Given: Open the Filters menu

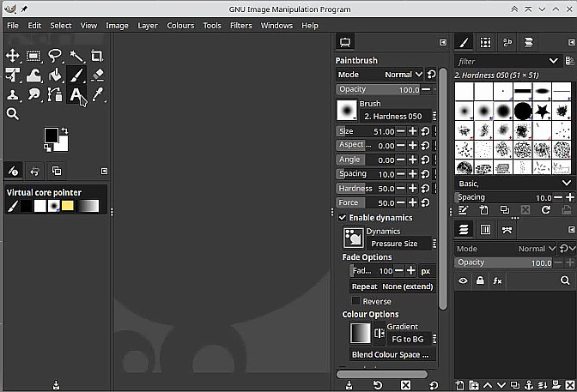Looking at the screenshot, I should [241, 26].
